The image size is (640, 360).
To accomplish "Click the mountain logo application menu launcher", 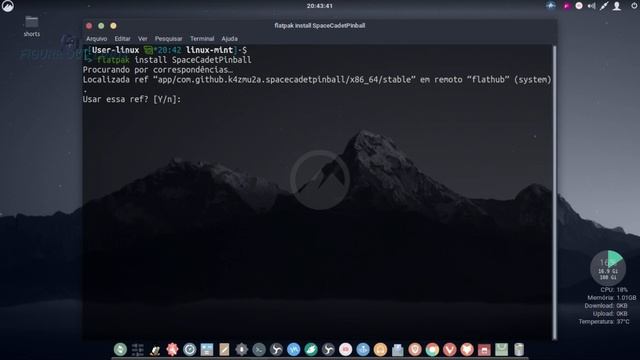I will pyautogui.click(x=7, y=6).
